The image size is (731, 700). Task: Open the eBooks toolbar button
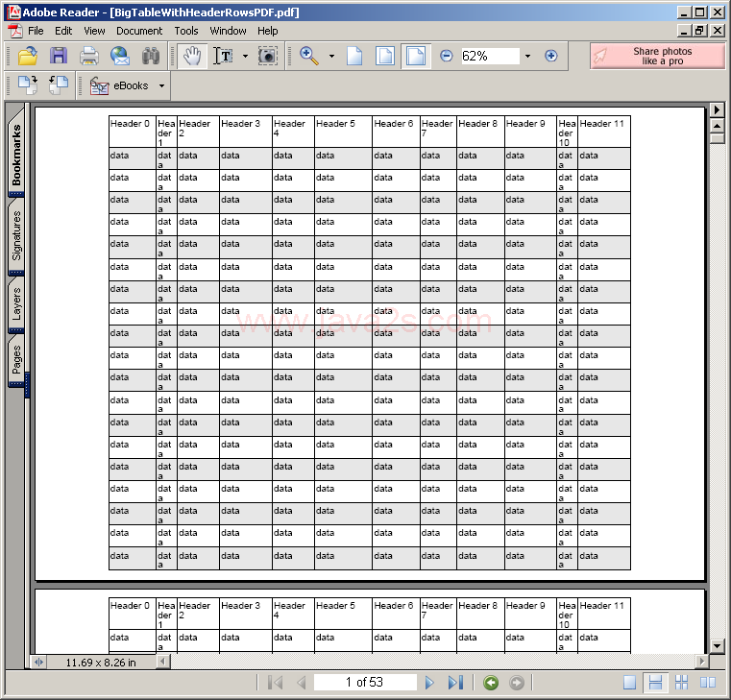(119, 85)
